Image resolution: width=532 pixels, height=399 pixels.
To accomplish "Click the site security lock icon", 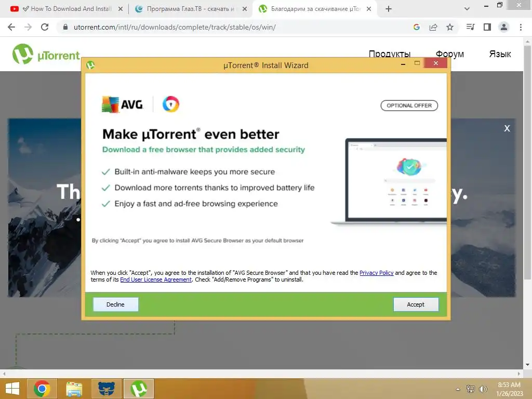I will point(65,27).
